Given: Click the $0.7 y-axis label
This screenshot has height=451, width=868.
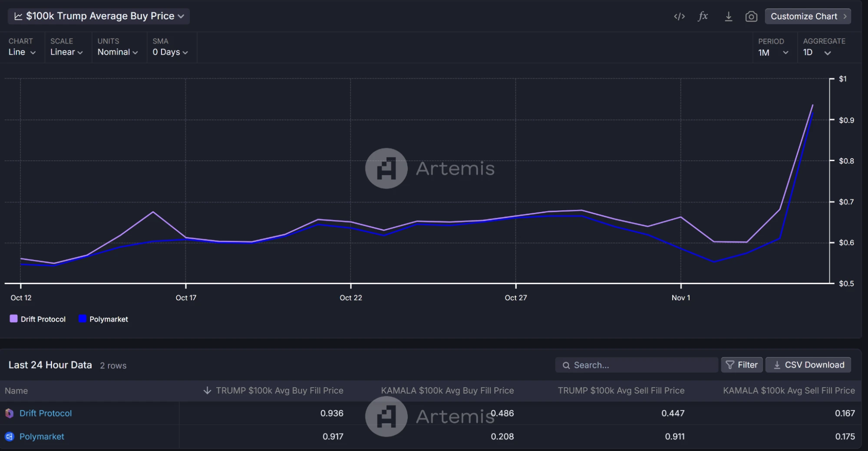Looking at the screenshot, I should click(846, 202).
